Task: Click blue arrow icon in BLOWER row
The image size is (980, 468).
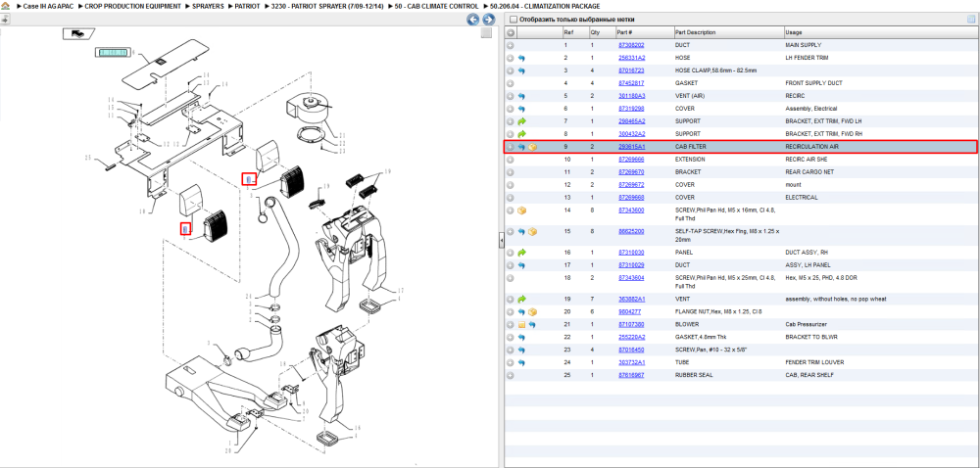Action: tap(532, 324)
